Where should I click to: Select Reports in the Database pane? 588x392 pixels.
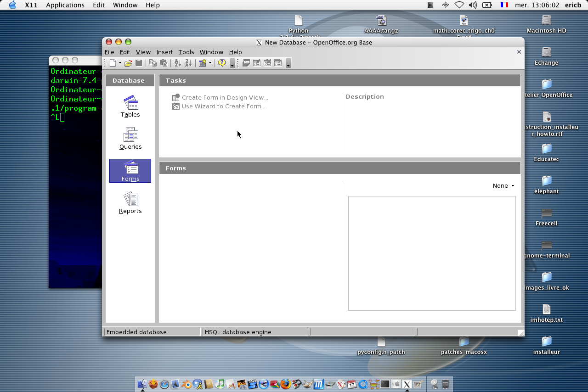[x=130, y=203]
